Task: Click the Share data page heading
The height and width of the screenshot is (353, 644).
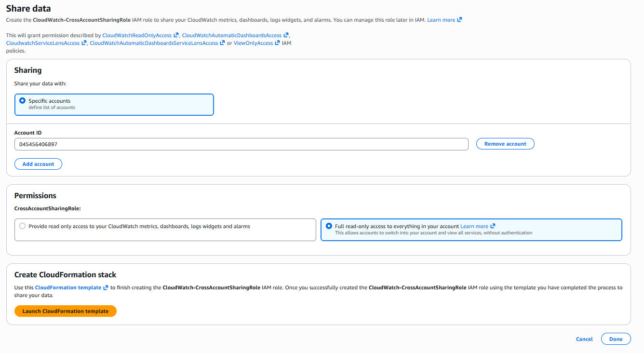Action: point(28,8)
